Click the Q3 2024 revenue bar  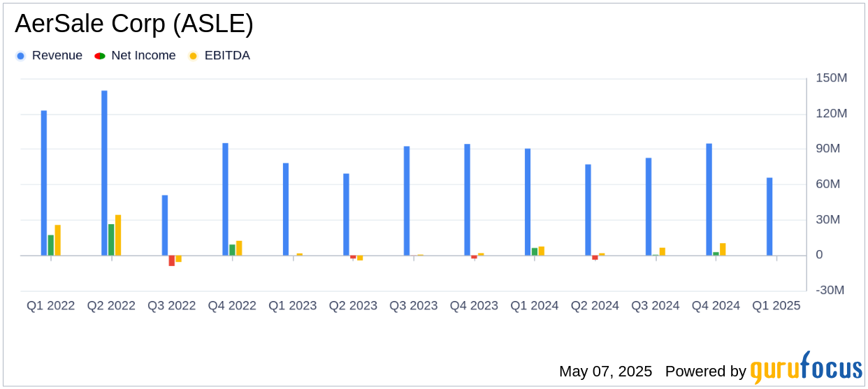[649, 207]
